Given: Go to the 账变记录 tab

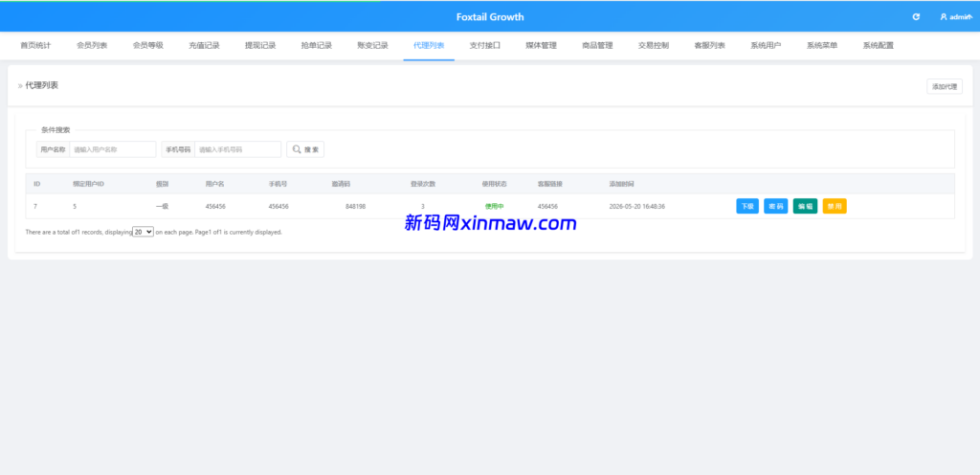Looking at the screenshot, I should coord(372,46).
